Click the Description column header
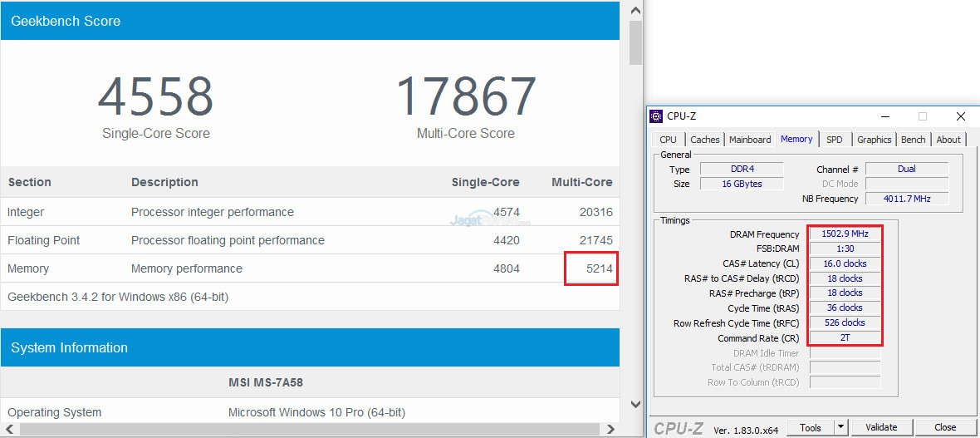This screenshot has width=980, height=438. (164, 182)
